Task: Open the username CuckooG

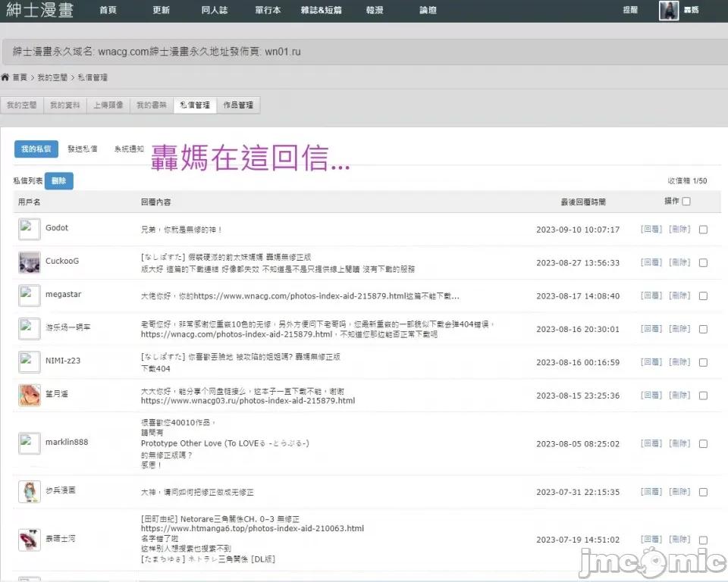Action: click(62, 261)
